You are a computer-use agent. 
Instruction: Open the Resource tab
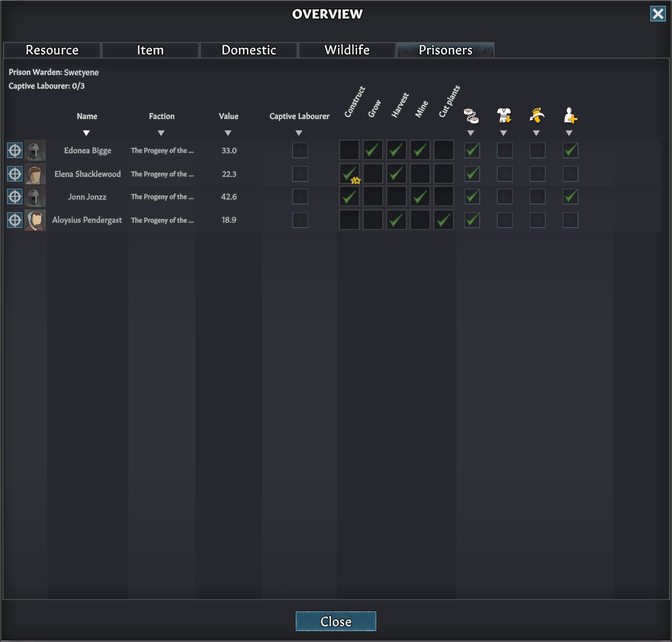(52, 50)
